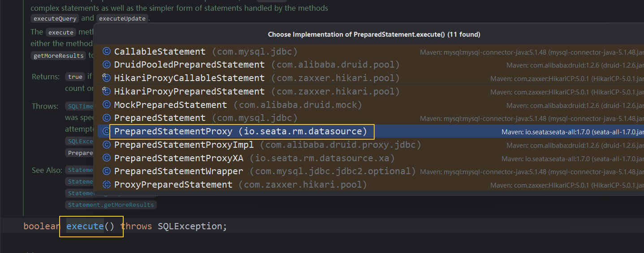Image resolution: width=644 pixels, height=253 pixels.
Task: Click the HikariProxyCallableStatement class icon
Action: click(106, 78)
